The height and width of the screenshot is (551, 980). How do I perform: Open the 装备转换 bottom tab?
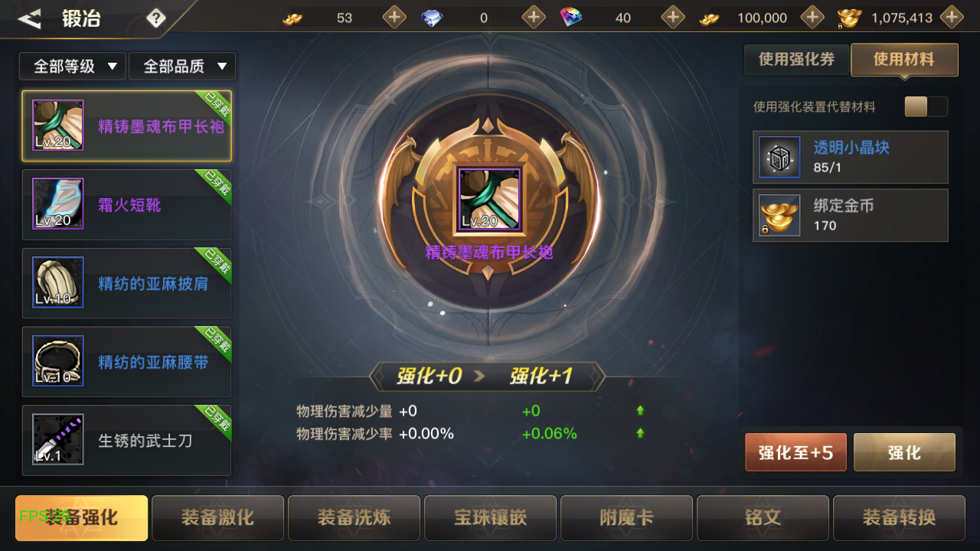899,518
